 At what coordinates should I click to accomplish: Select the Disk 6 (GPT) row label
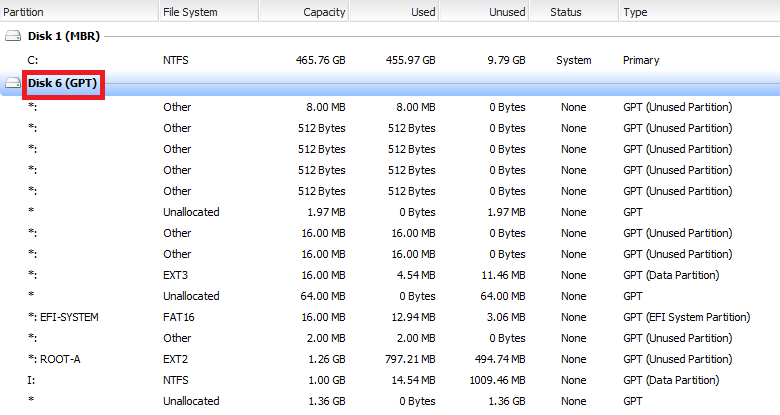click(62, 83)
